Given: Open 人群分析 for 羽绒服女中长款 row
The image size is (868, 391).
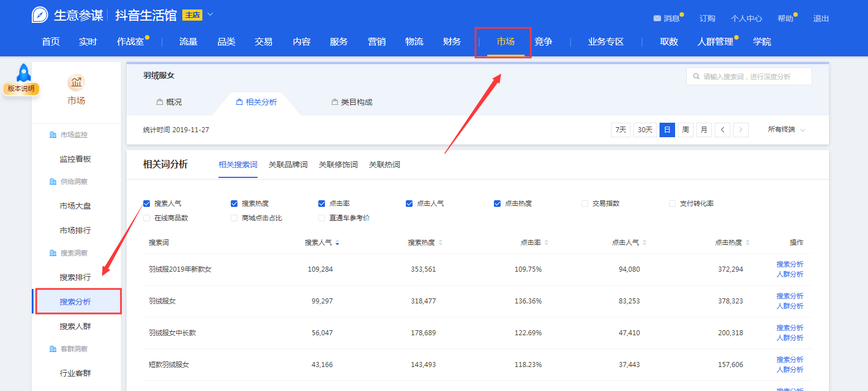Looking at the screenshot, I should click(790, 338).
